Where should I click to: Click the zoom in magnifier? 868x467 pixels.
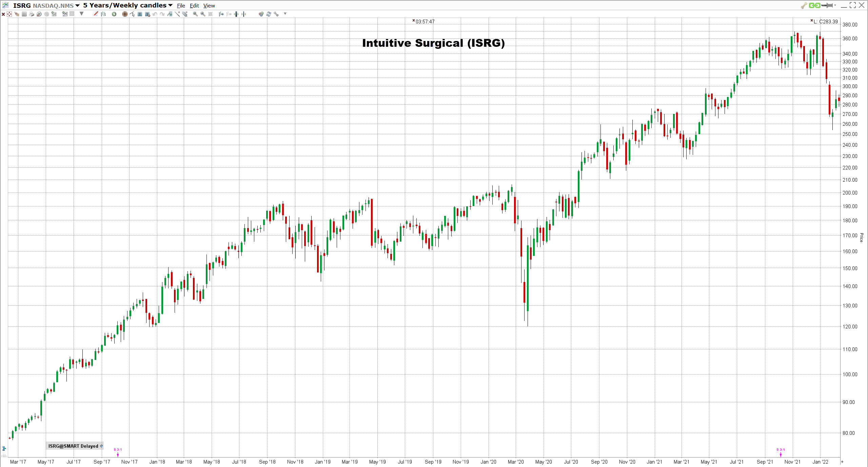point(195,14)
